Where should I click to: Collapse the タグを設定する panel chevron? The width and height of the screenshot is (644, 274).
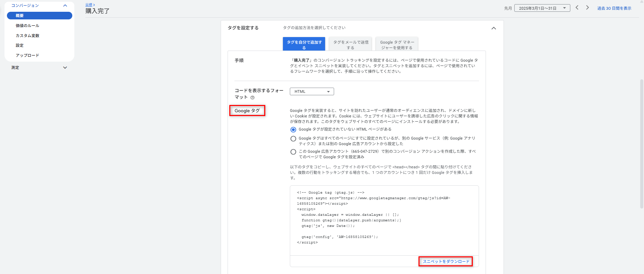click(x=494, y=28)
